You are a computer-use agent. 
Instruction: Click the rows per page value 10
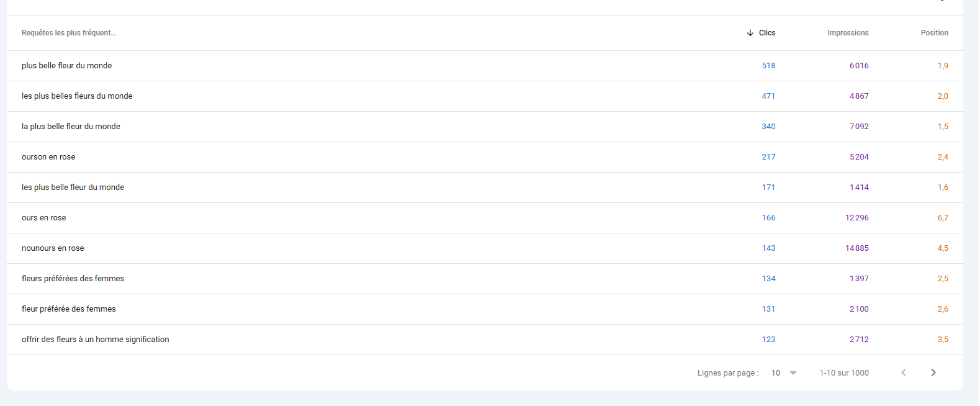(x=776, y=373)
